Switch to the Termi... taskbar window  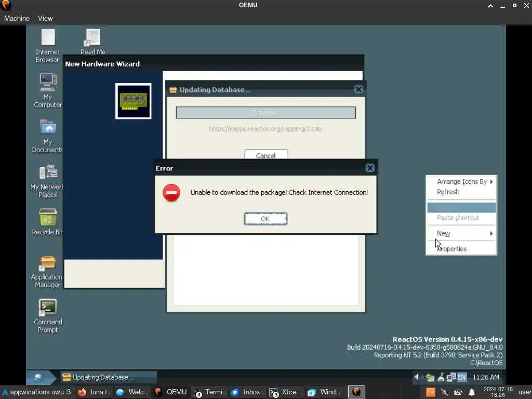tap(209, 392)
